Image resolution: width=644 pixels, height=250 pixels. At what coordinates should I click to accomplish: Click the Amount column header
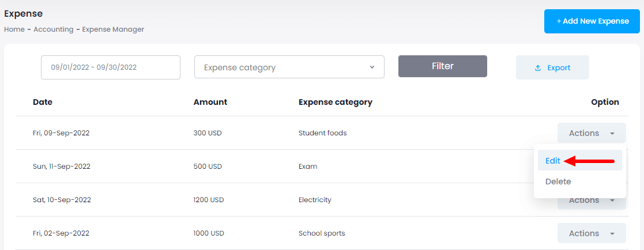pyautogui.click(x=210, y=102)
